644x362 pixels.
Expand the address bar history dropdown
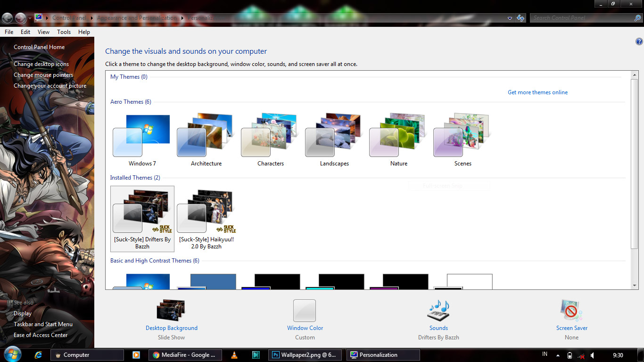(510, 18)
